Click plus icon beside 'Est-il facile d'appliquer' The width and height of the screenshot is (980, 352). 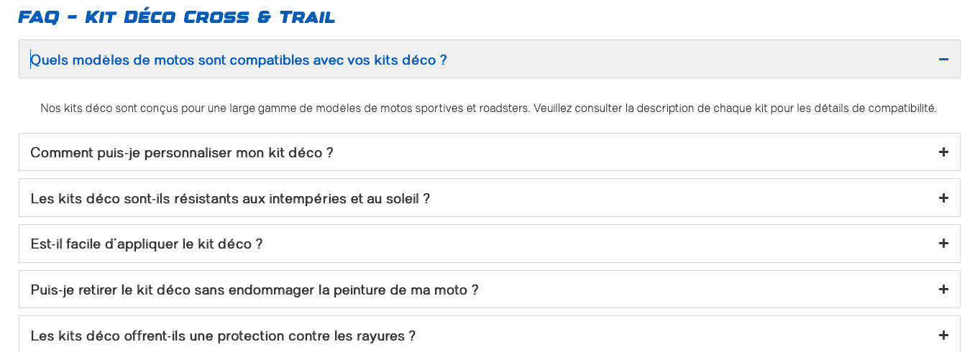[x=943, y=244]
